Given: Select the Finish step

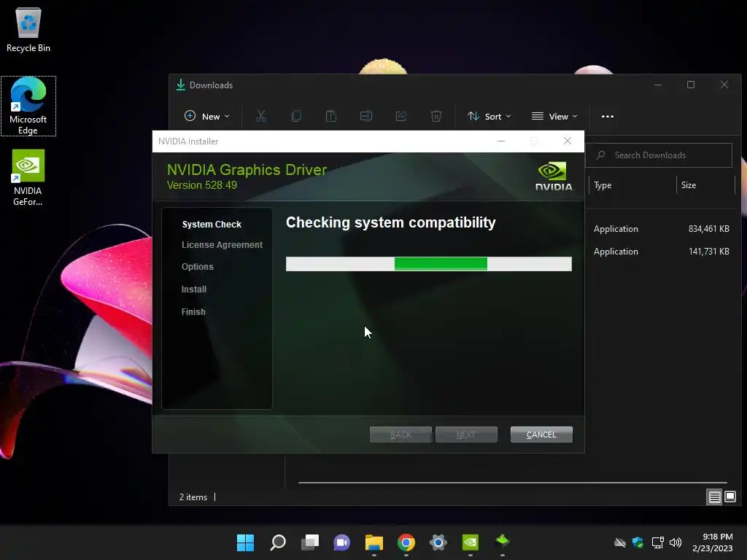Looking at the screenshot, I should [x=193, y=312].
